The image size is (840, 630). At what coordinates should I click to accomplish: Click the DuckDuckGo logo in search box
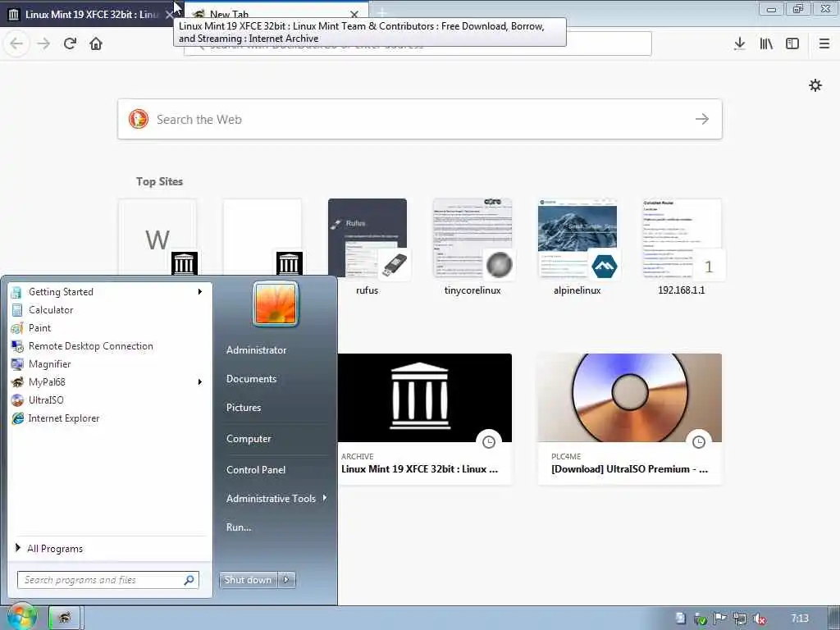click(138, 119)
